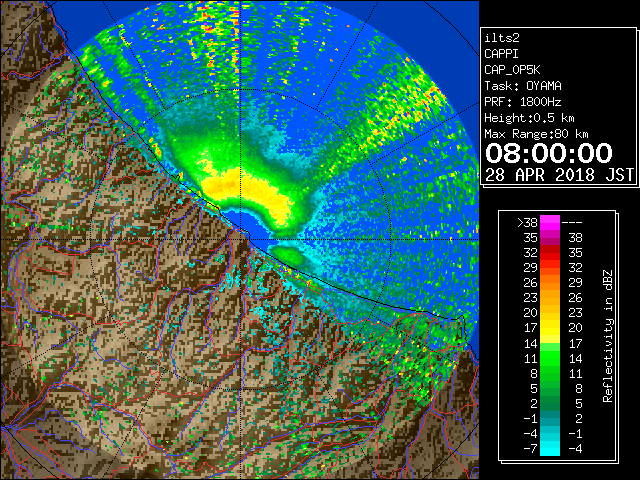Click the small green echo cell near coast
This screenshot has width=640, height=480.
click(289, 256)
